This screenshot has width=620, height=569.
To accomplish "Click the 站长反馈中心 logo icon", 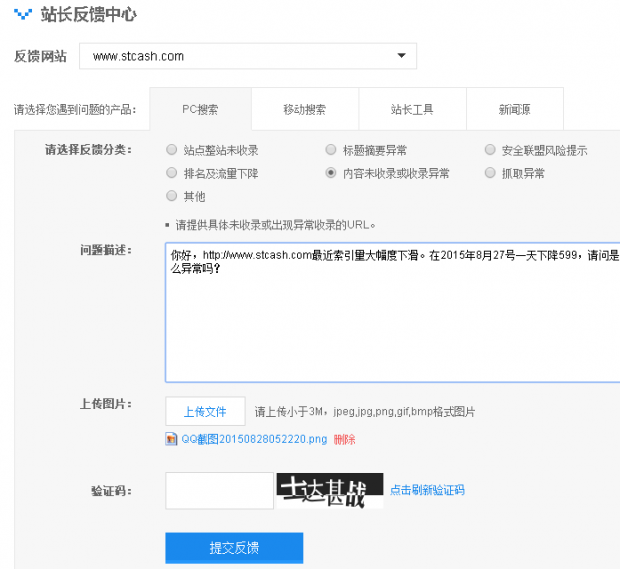I will click(23, 14).
